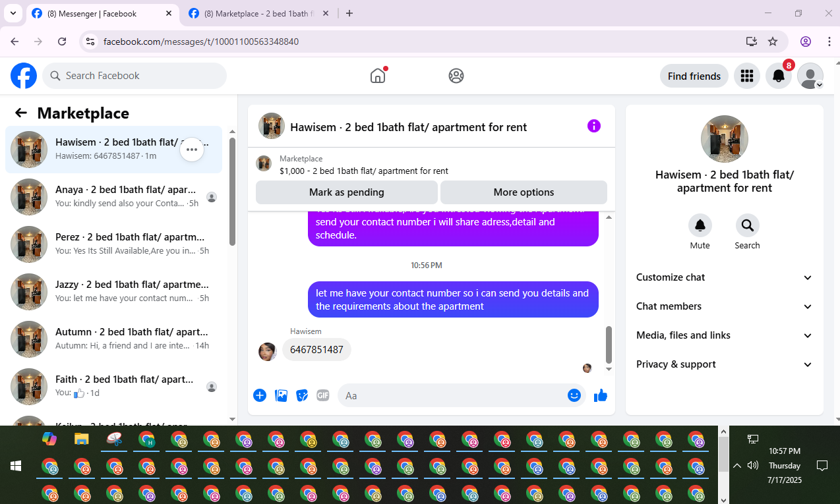Open the Groups icon in top bar

pyautogui.click(x=456, y=76)
